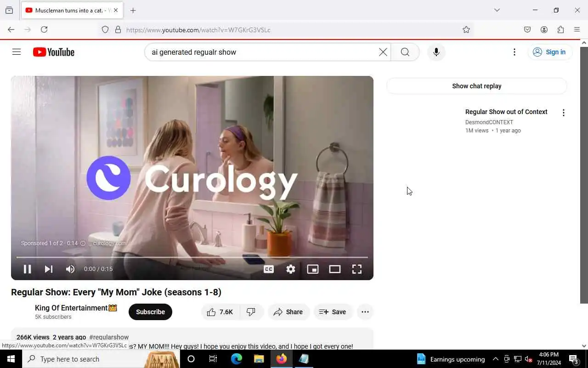Open File Explorer from taskbar
Viewport: 588px width, 368px height.
coord(259,359)
